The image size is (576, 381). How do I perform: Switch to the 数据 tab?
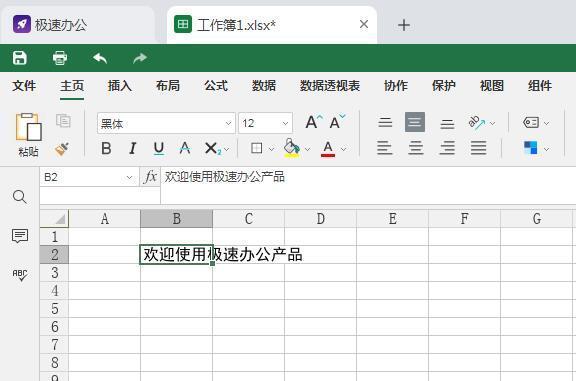pos(264,86)
